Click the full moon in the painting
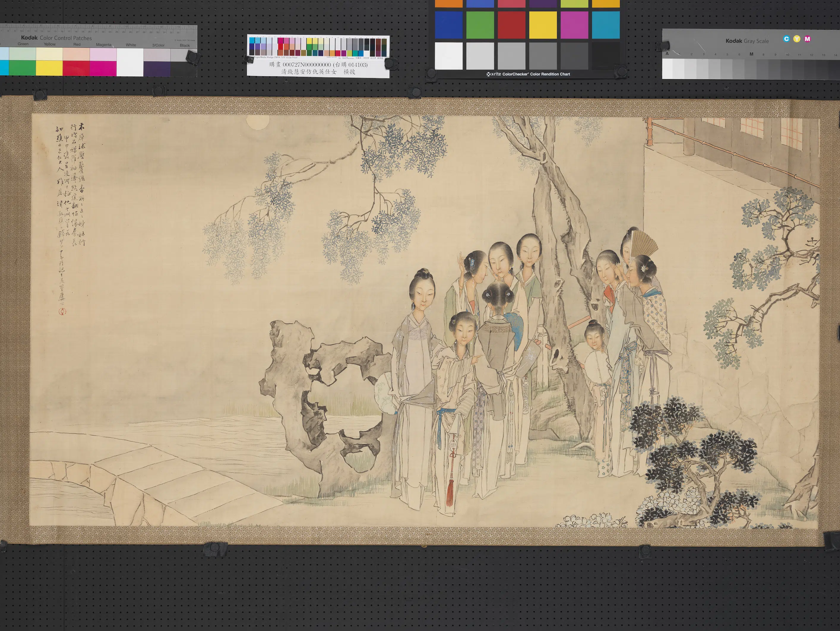 coord(258,122)
